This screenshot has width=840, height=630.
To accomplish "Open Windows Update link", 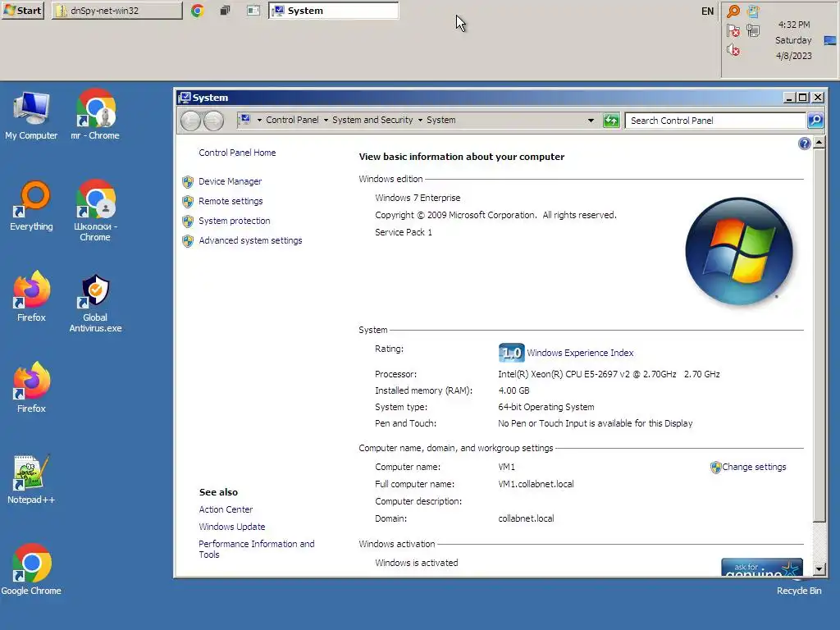I will coord(232,527).
